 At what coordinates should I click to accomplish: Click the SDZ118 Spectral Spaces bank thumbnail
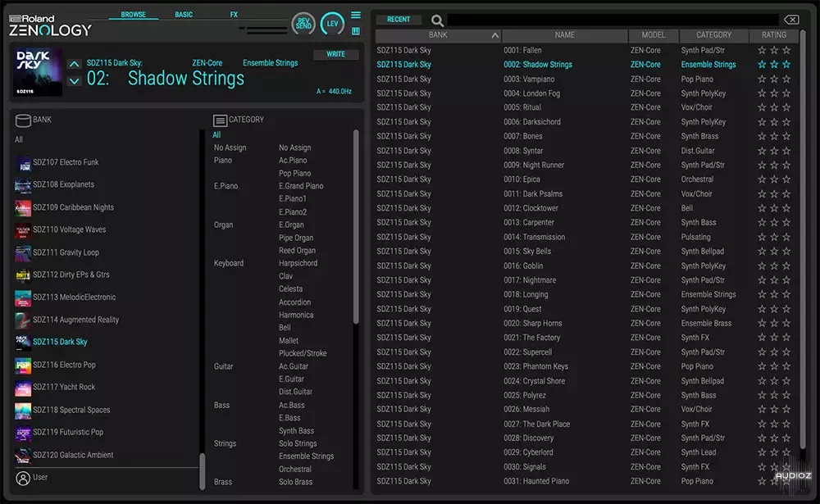(23, 411)
